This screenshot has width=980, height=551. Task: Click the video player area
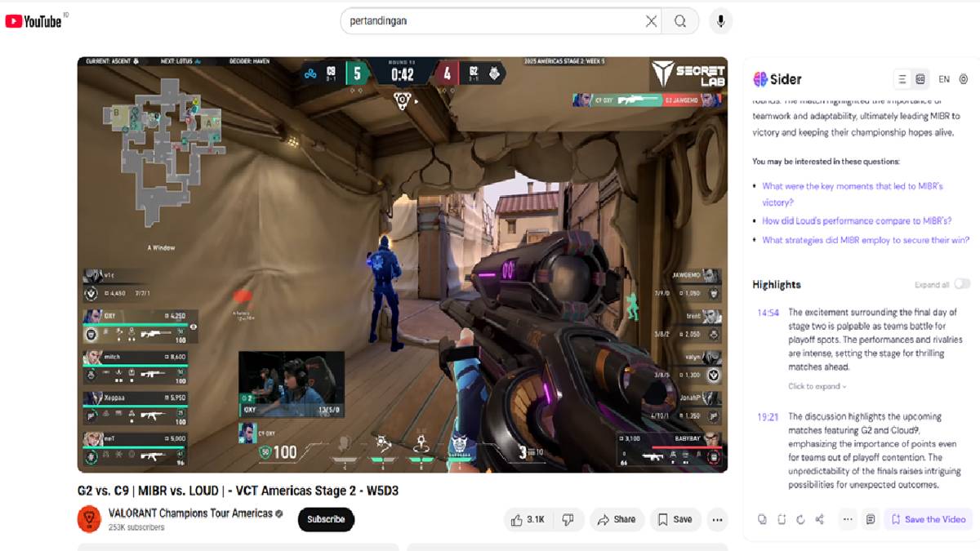(x=403, y=264)
